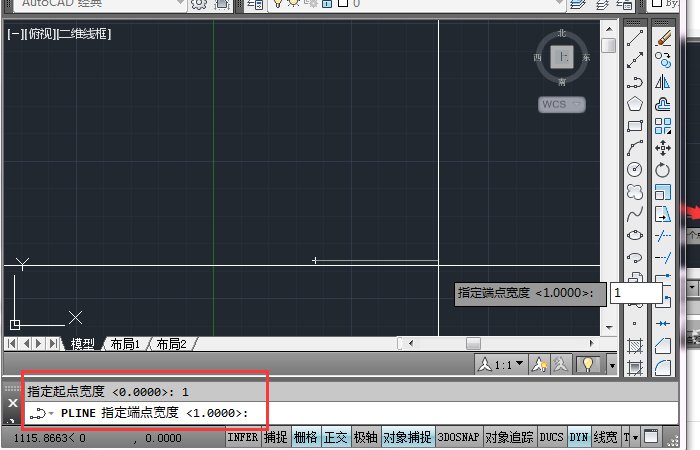Image resolution: width=700 pixels, height=450 pixels.
Task: Select the Stretch tool
Action: coord(663,214)
